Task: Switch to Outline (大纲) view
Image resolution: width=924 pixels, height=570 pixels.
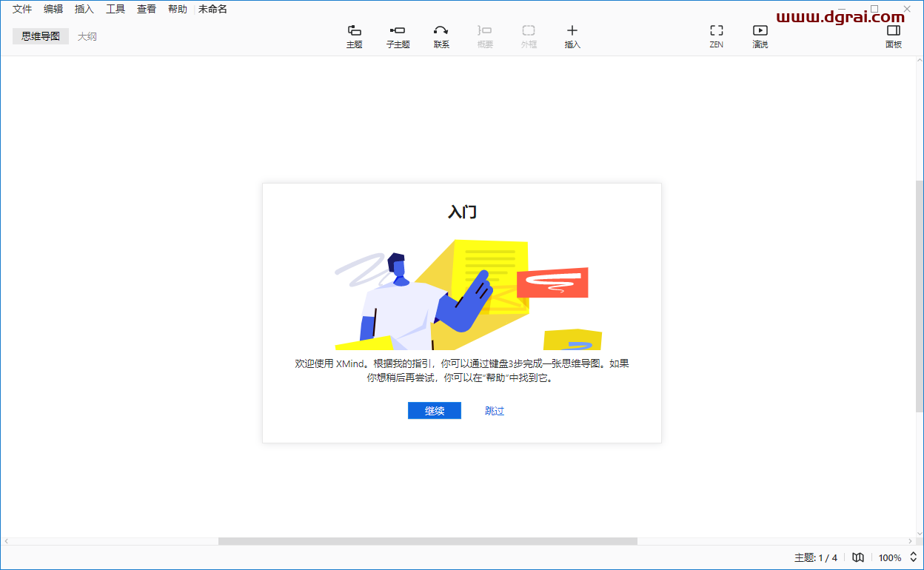Action: (87, 36)
